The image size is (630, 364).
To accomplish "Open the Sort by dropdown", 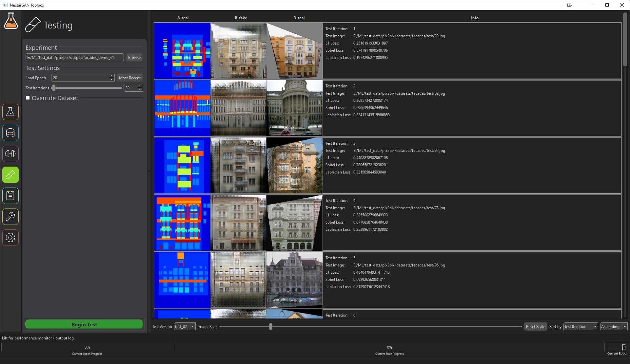I will click(x=580, y=326).
